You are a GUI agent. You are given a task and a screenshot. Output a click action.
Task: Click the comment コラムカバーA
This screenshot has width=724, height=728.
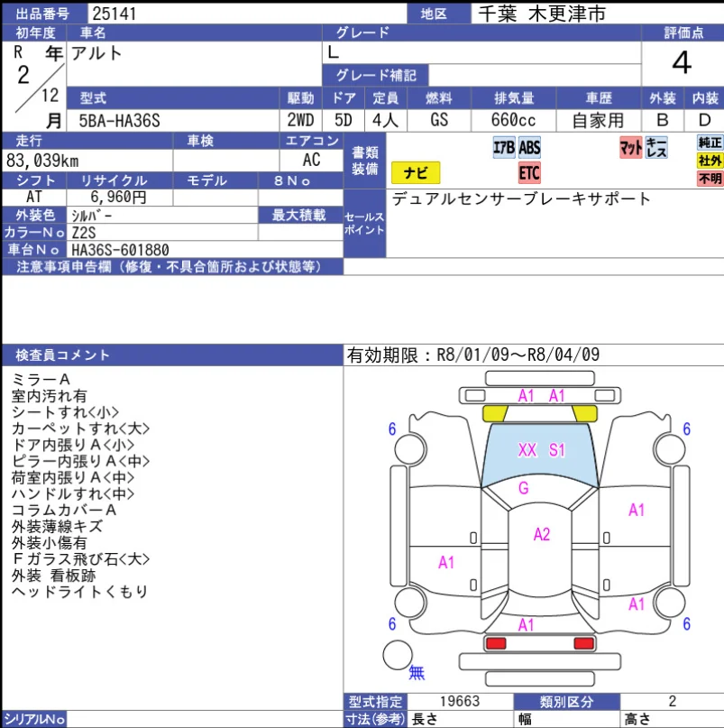[64, 510]
